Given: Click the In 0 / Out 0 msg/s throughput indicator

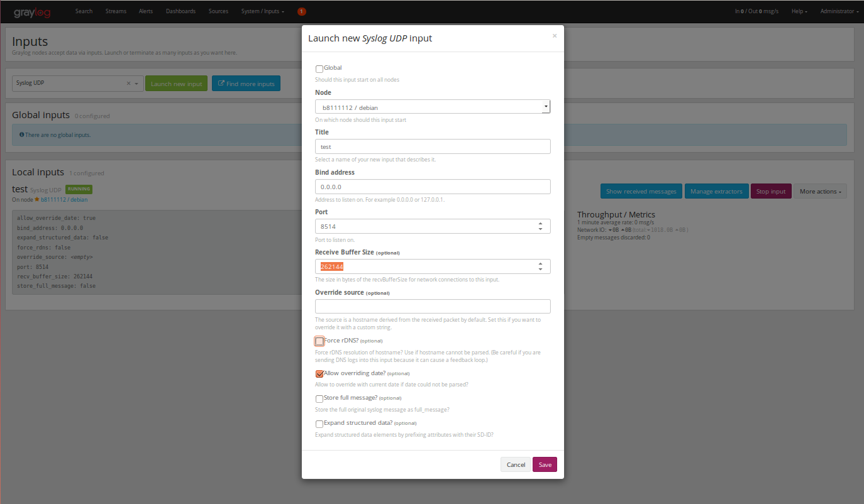Looking at the screenshot, I should (756, 11).
